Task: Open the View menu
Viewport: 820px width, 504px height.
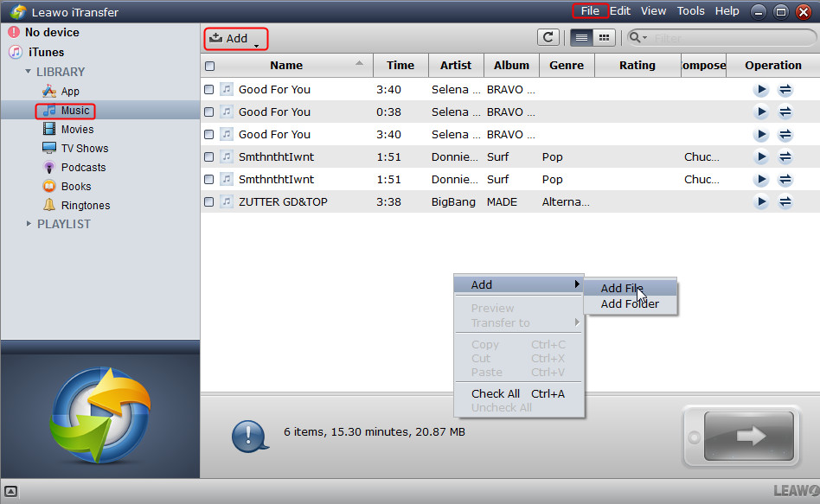Action: point(653,11)
